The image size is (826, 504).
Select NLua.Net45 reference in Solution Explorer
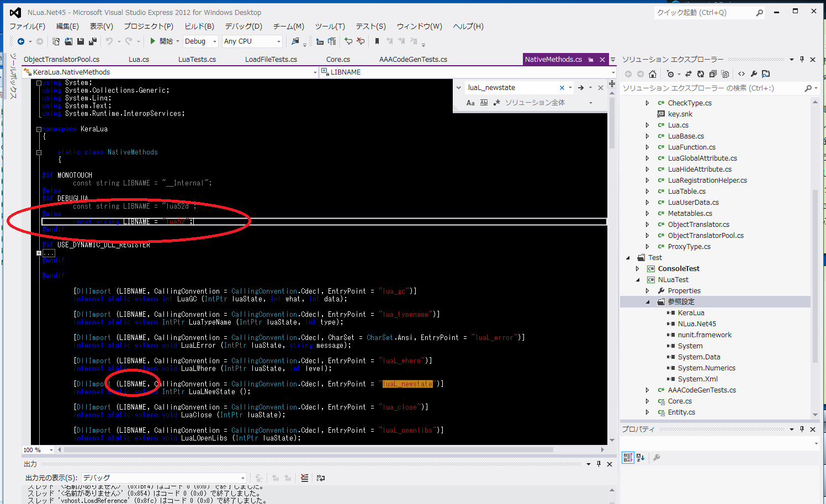[697, 324]
